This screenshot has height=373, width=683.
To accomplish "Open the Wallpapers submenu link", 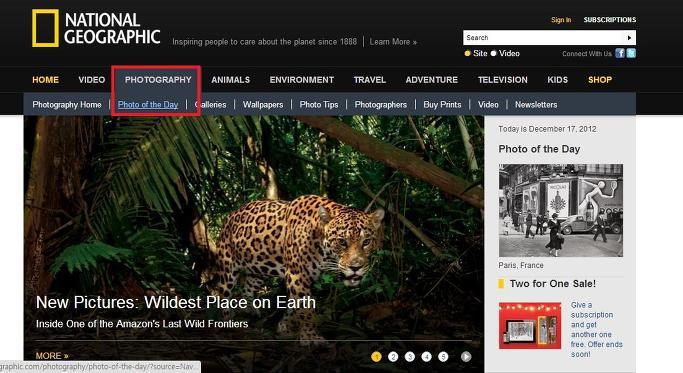I will point(263,105).
